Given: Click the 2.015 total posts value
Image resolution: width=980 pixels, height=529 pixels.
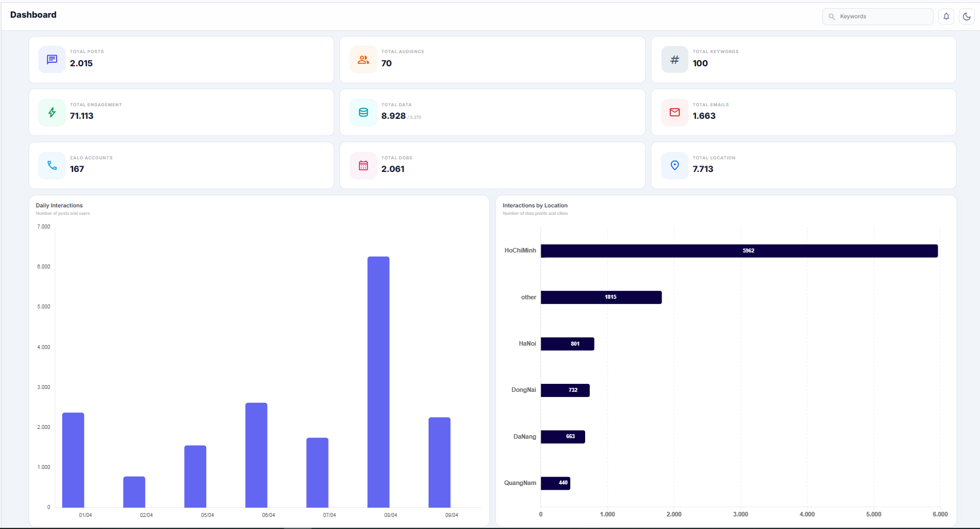Looking at the screenshot, I should tap(81, 63).
